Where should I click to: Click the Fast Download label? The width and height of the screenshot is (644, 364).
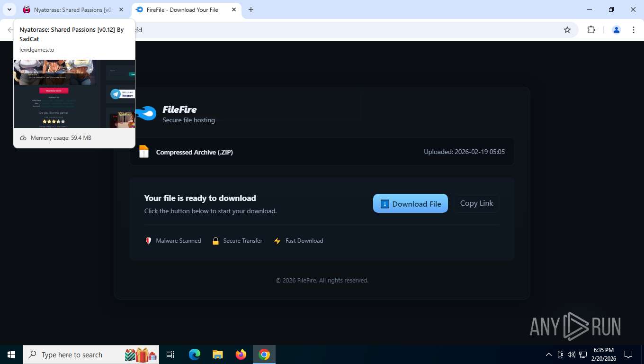click(x=304, y=241)
